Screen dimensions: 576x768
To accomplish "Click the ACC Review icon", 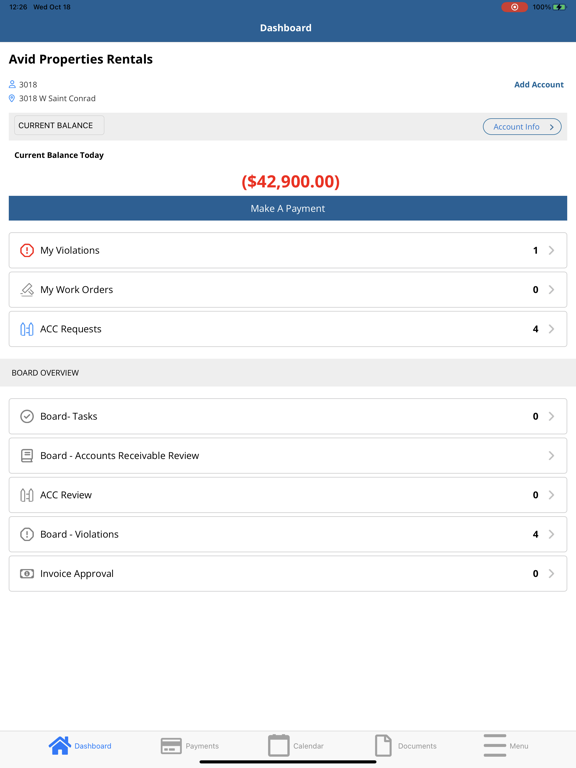I will [27, 495].
